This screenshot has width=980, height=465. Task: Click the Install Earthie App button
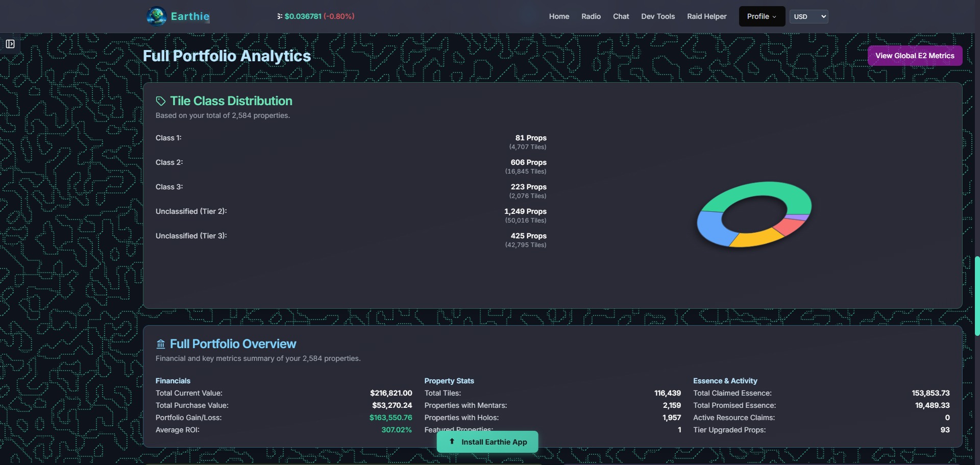click(x=487, y=442)
